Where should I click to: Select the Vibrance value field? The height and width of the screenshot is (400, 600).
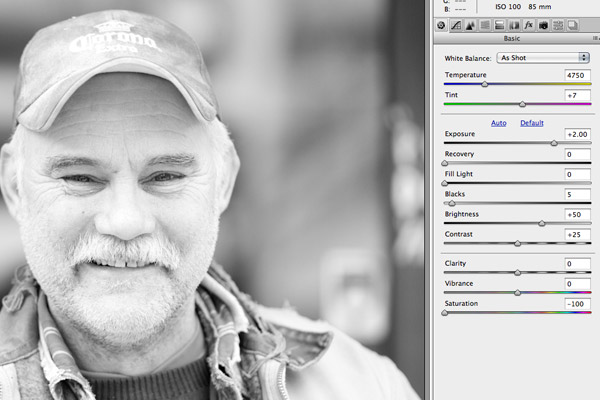pyautogui.click(x=577, y=284)
